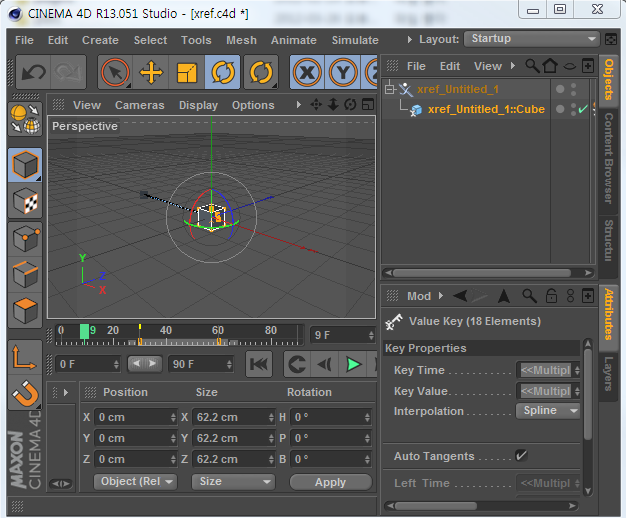
Task: Collapse xref_Untitled_1 tree node
Action: 389,89
